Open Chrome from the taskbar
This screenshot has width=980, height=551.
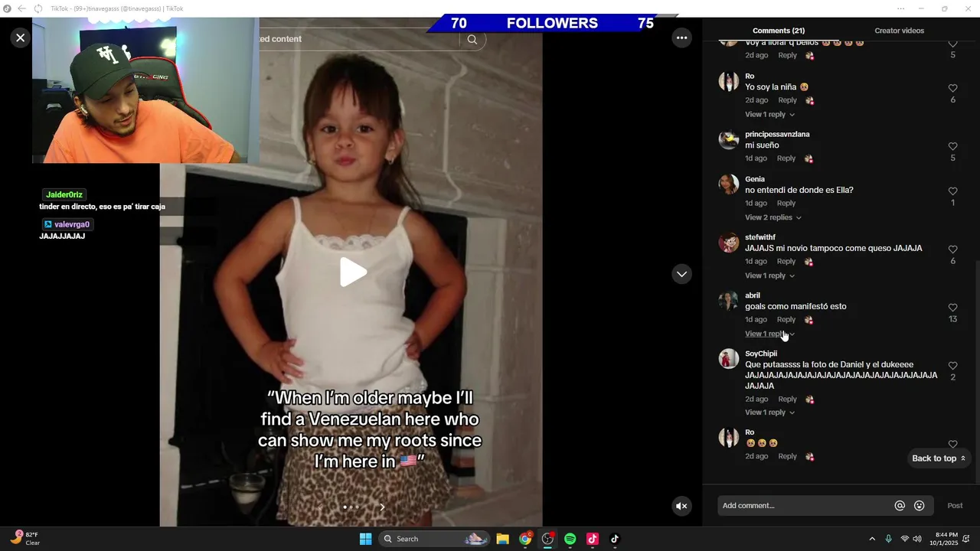[525, 539]
